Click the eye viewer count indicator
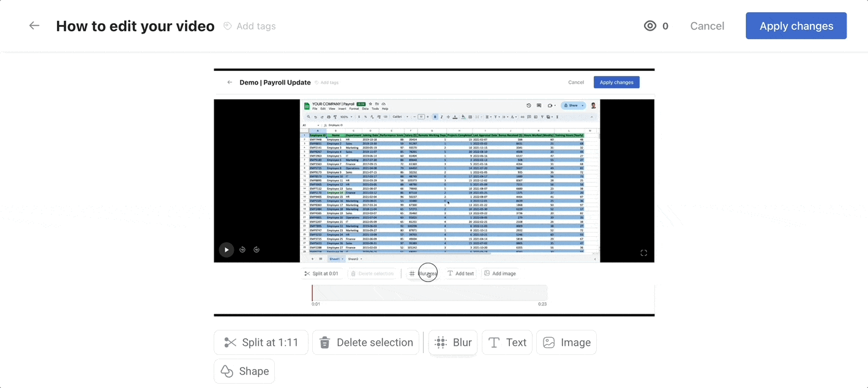This screenshot has width=868, height=388. click(650, 26)
